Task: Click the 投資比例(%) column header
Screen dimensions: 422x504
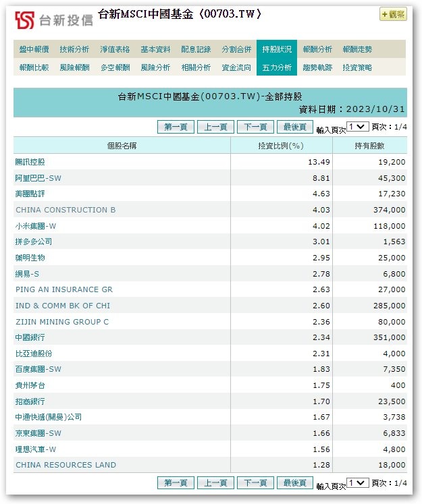Action: pyautogui.click(x=281, y=146)
